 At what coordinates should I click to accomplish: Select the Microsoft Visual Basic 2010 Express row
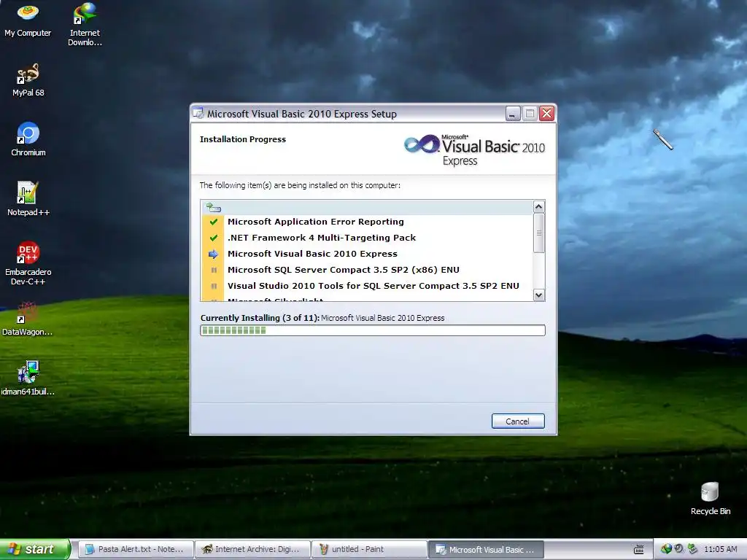[367, 254]
